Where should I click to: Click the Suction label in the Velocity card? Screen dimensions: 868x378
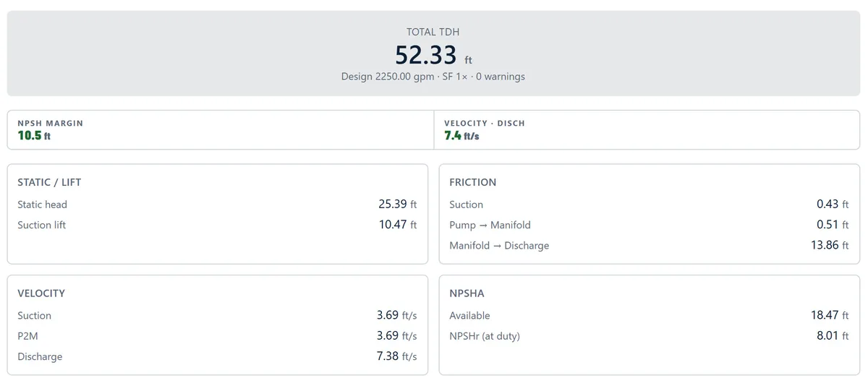[34, 316]
